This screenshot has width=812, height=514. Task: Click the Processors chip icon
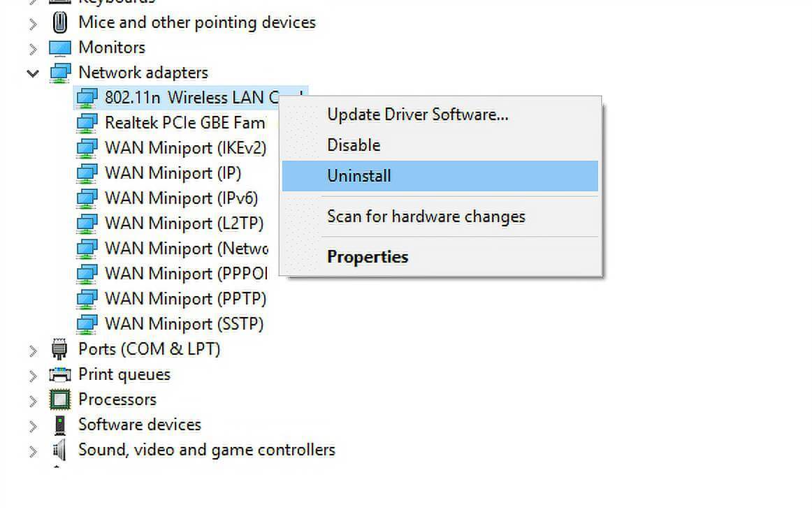(x=60, y=399)
